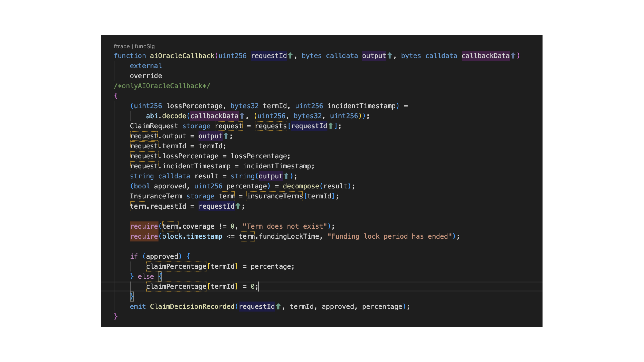The height and width of the screenshot is (362, 644).
Task: Click the aiOracleCallback function name
Action: (182, 56)
